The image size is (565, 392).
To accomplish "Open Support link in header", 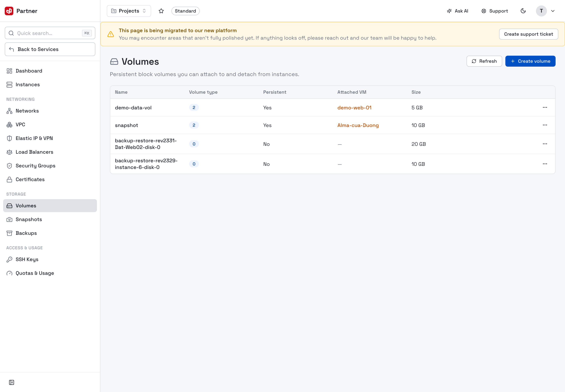I will pyautogui.click(x=495, y=11).
